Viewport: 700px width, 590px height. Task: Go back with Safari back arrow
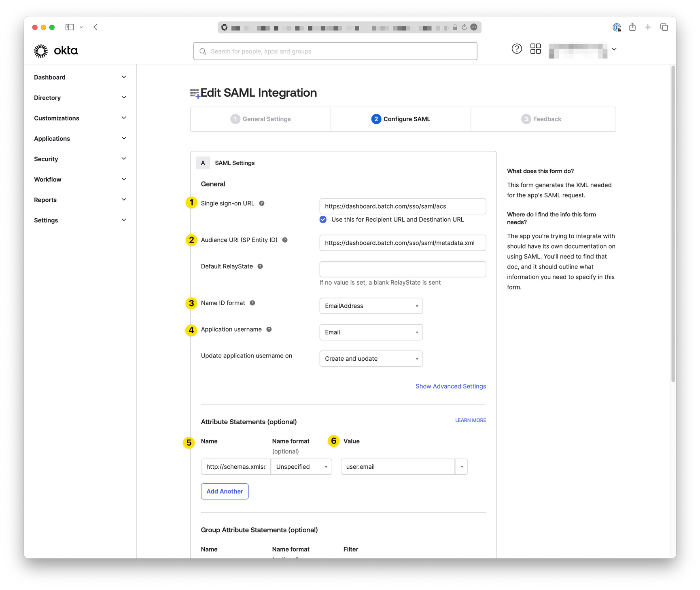(95, 27)
